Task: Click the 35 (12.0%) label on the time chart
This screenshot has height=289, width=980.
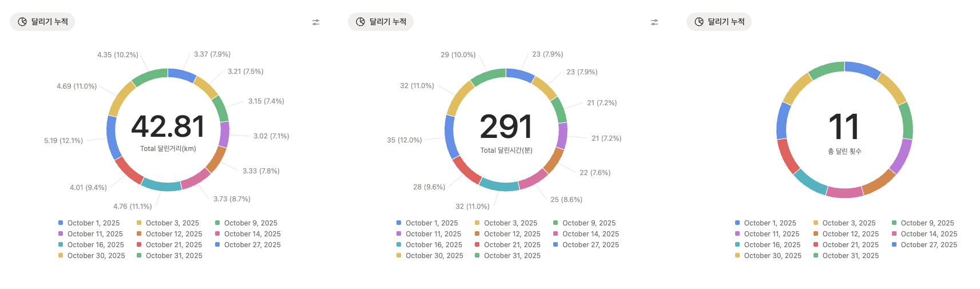Action: [x=404, y=140]
